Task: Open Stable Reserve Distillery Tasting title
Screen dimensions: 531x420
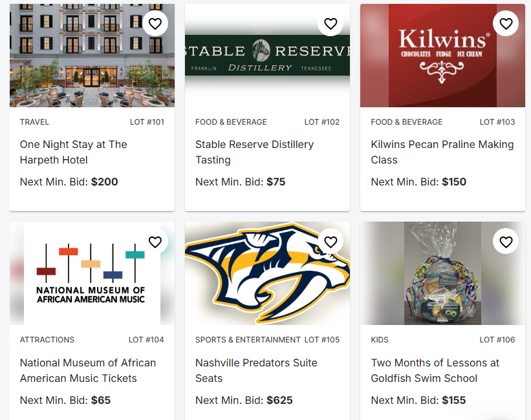Action: [254, 152]
